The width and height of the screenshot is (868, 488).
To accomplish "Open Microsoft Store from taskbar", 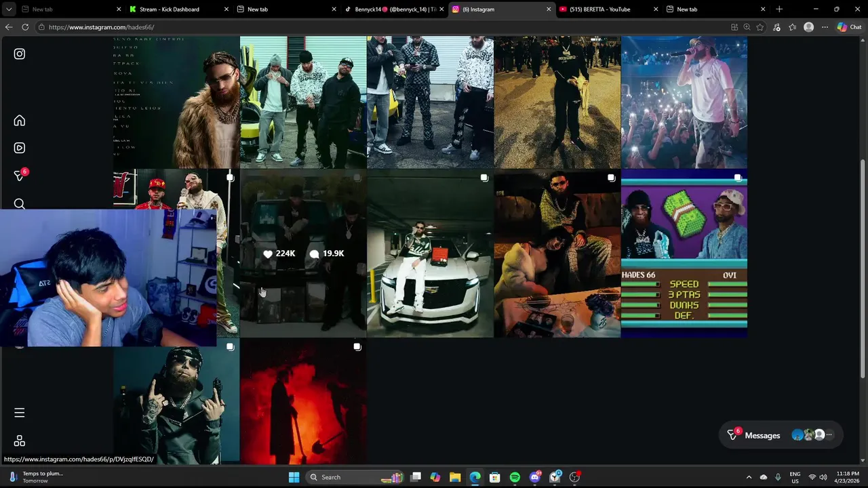I will [x=495, y=477].
